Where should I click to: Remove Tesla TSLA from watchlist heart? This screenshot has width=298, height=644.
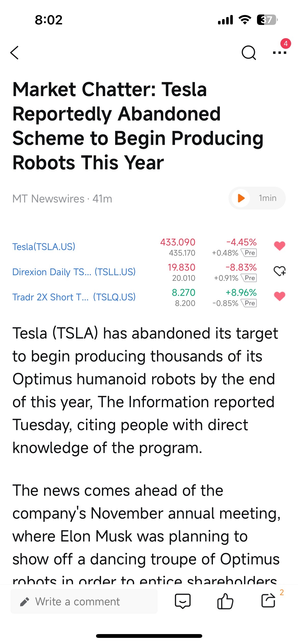(279, 246)
